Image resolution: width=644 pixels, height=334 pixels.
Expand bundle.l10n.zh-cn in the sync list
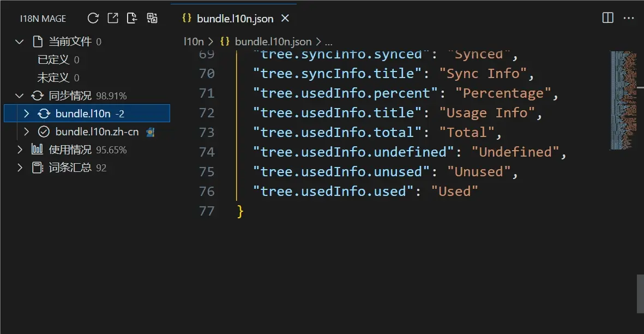coord(26,131)
